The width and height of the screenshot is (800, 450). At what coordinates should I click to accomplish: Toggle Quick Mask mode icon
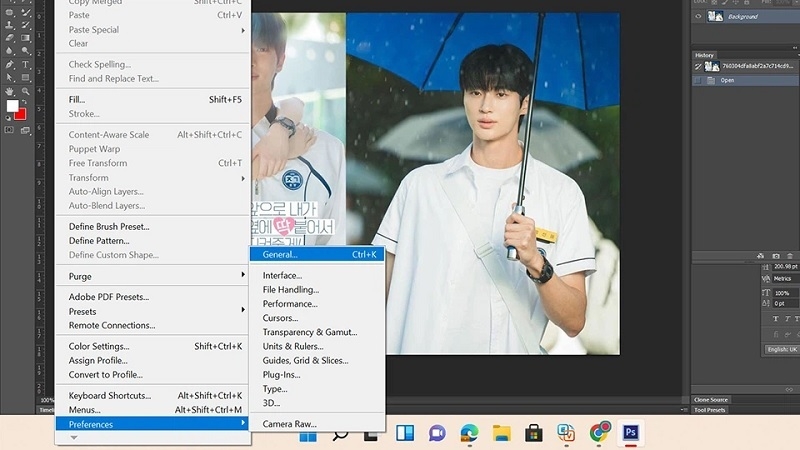(x=10, y=129)
